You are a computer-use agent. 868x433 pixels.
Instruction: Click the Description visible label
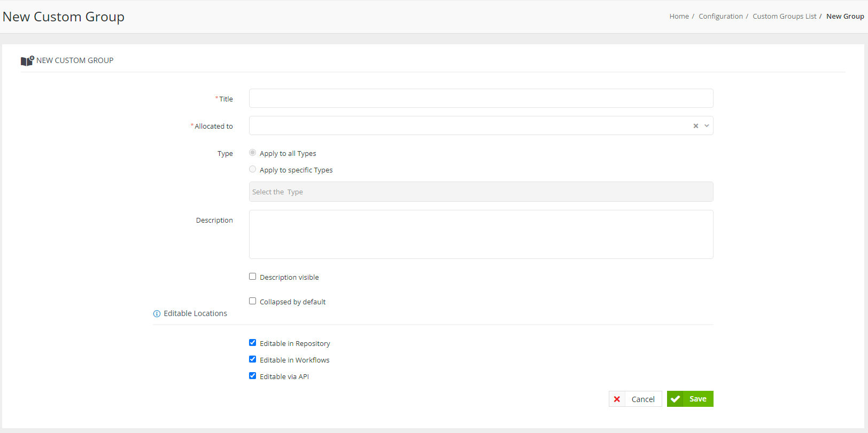(289, 277)
